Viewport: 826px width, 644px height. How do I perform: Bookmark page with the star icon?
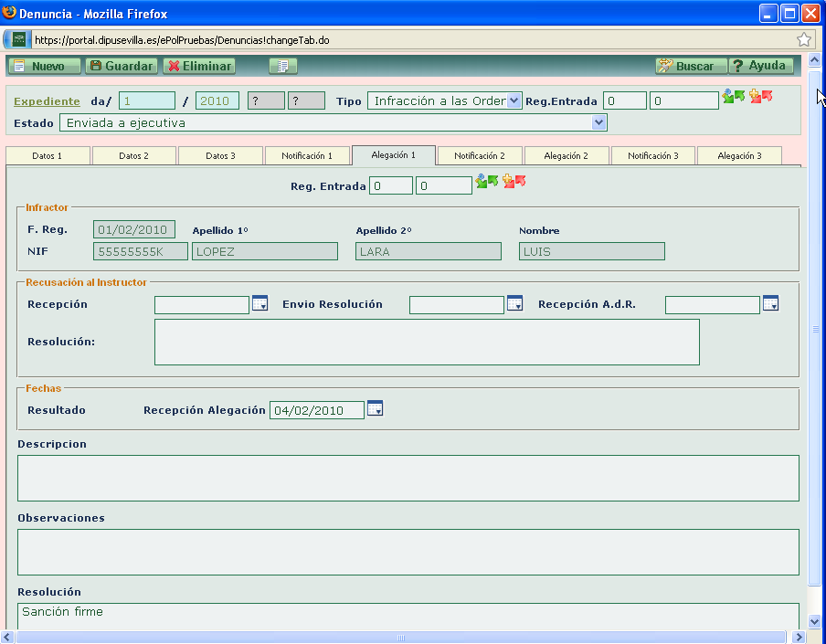[x=804, y=39]
